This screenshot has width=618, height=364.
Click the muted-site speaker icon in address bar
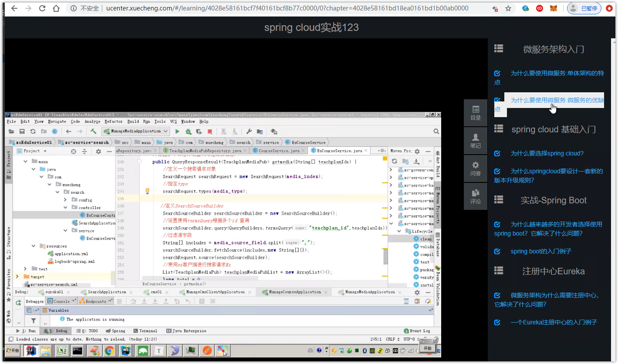(x=495, y=8)
